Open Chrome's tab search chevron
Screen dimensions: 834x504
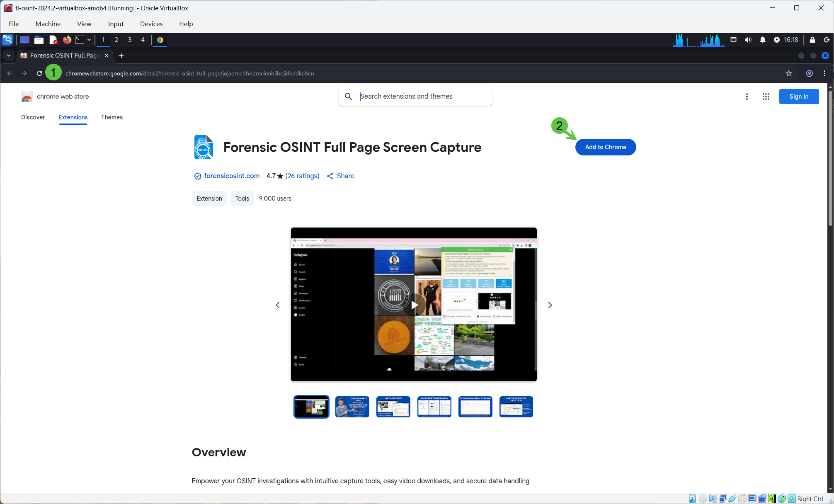pos(9,56)
